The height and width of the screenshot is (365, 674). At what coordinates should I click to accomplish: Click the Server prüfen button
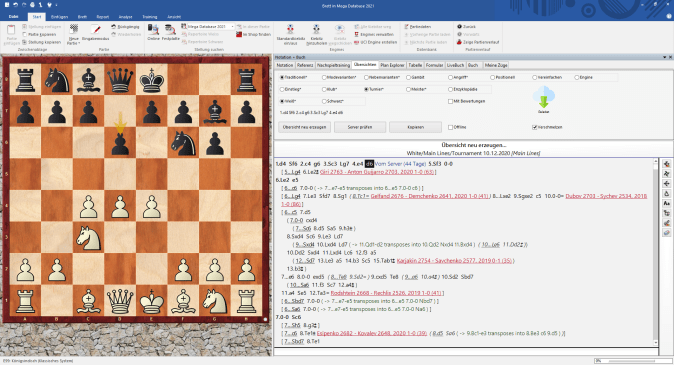[x=360, y=127]
